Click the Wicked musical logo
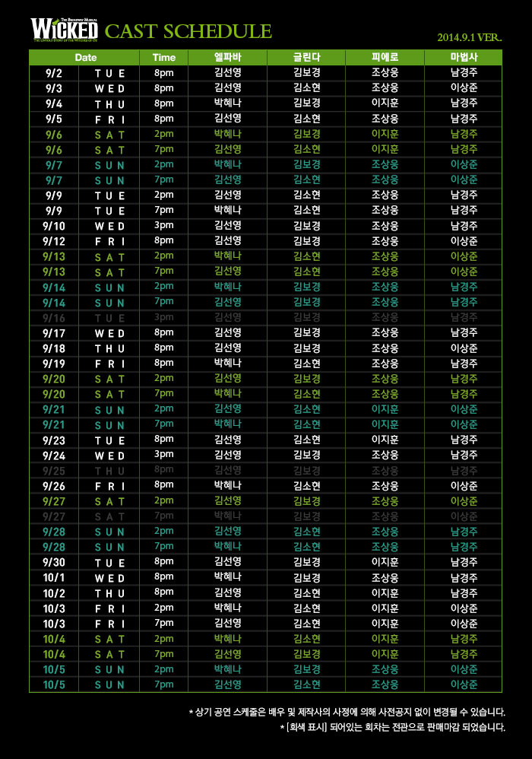This screenshot has height=759, width=532. click(x=64, y=28)
